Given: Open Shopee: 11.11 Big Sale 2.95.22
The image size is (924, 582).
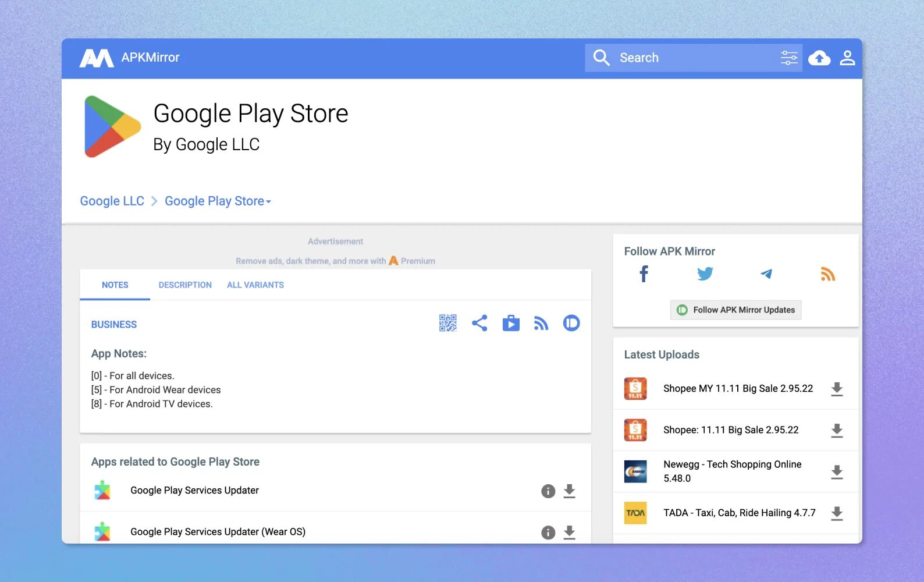Looking at the screenshot, I should (731, 430).
